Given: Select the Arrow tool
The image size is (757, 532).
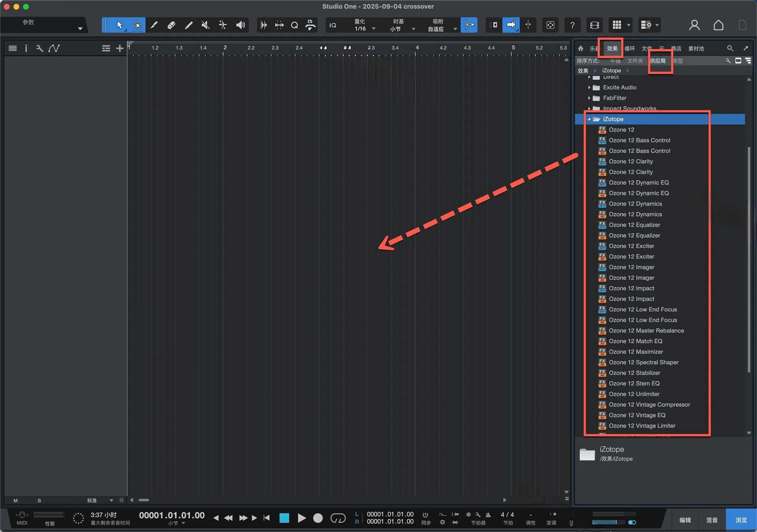Looking at the screenshot, I should pos(119,25).
